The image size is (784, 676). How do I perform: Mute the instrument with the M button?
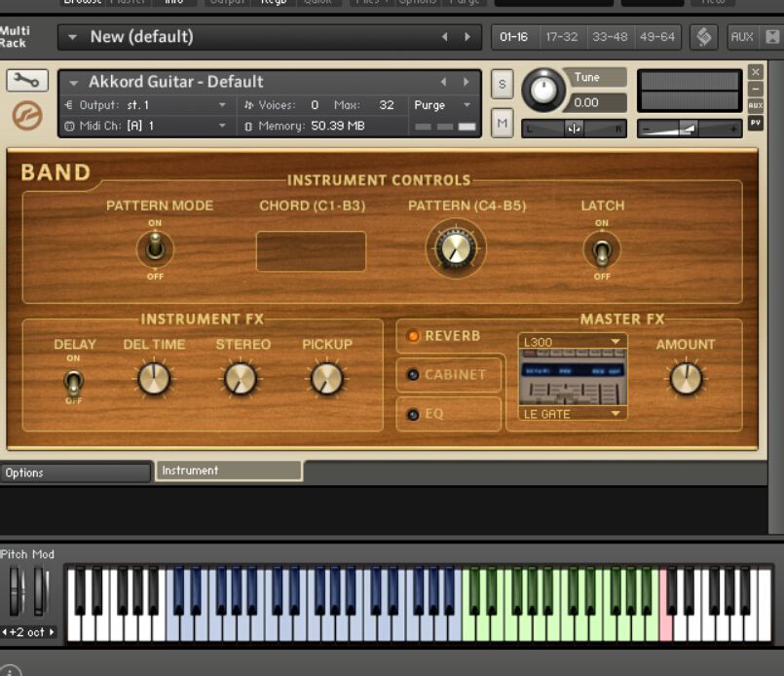click(502, 122)
